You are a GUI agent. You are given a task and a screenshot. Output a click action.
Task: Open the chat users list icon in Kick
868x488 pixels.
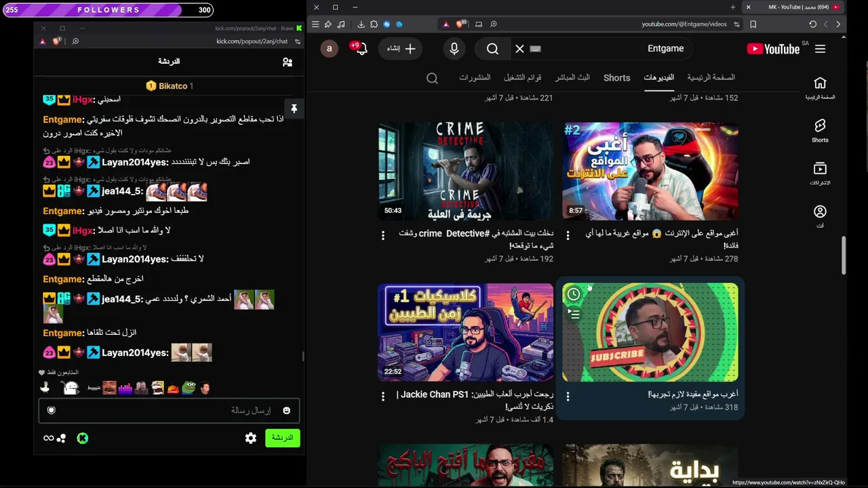point(288,62)
